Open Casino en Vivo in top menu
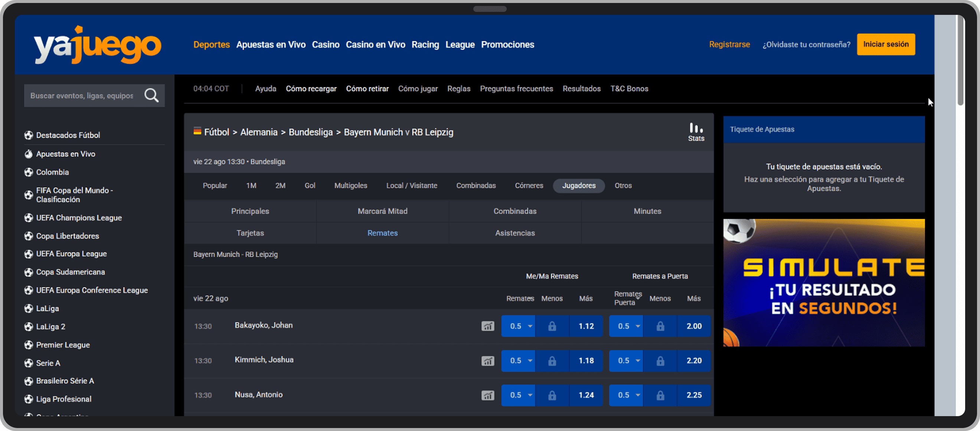 coord(375,45)
